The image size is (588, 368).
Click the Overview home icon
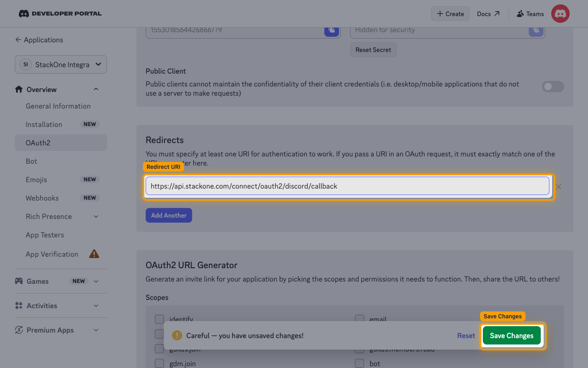point(19,89)
